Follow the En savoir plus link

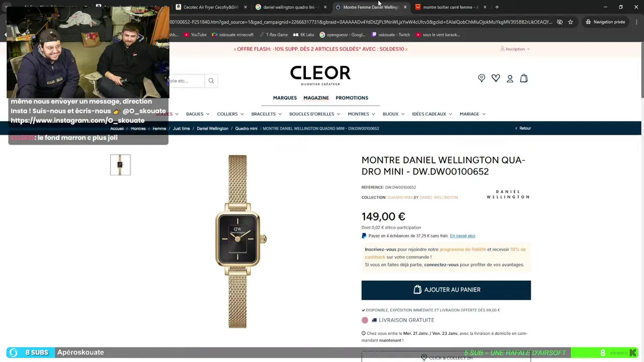point(462,236)
